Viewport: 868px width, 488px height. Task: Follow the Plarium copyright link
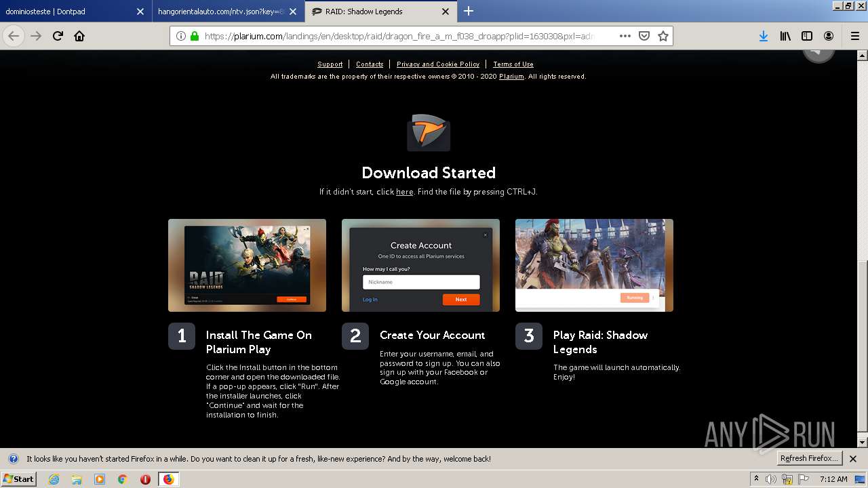511,77
